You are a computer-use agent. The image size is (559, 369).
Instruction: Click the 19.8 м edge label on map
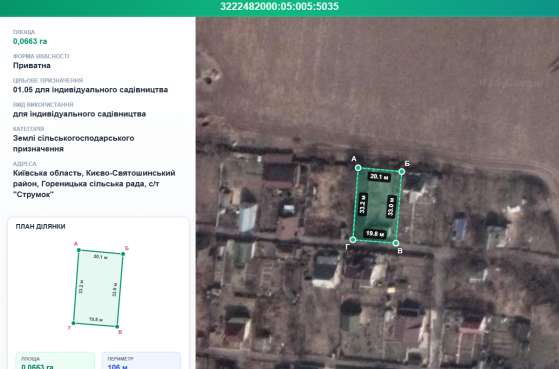pos(375,234)
